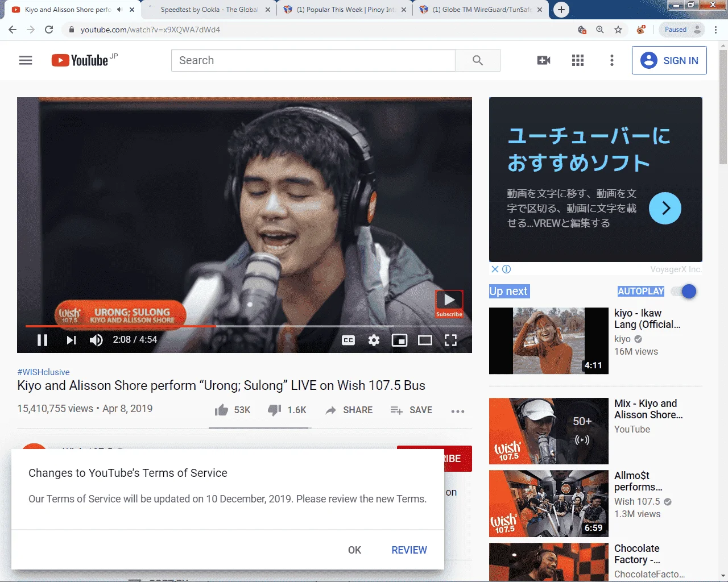Focus the YouTube Search field
Screen dimensions: 728x582
313,60
